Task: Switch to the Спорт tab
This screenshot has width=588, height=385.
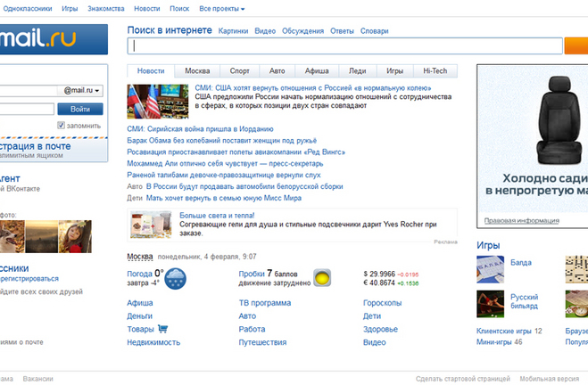Action: pos(240,70)
